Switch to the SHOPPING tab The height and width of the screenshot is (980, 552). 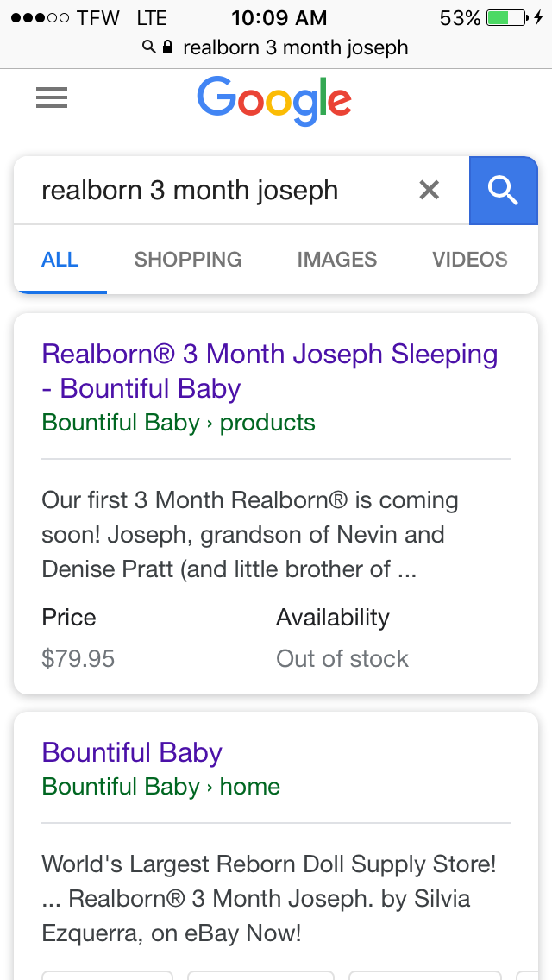[x=188, y=260]
